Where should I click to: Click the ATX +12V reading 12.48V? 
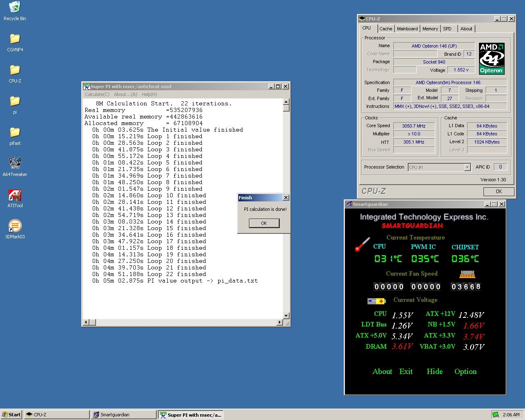pyautogui.click(x=471, y=315)
